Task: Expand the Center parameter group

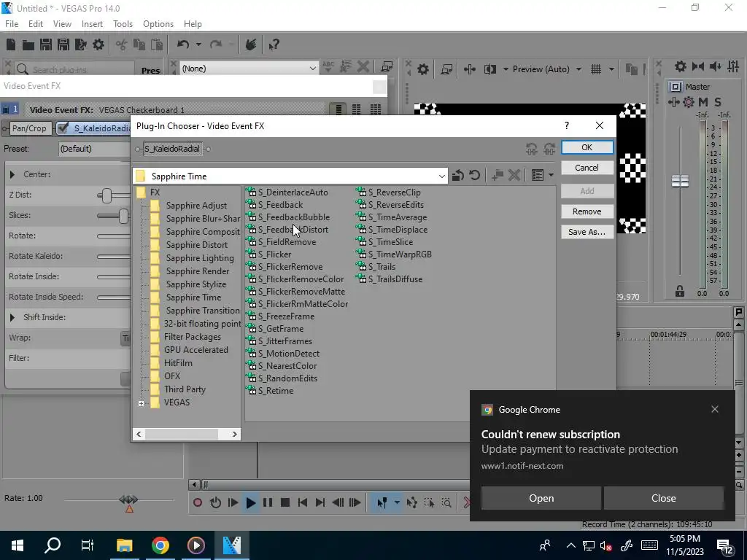Action: point(12,175)
